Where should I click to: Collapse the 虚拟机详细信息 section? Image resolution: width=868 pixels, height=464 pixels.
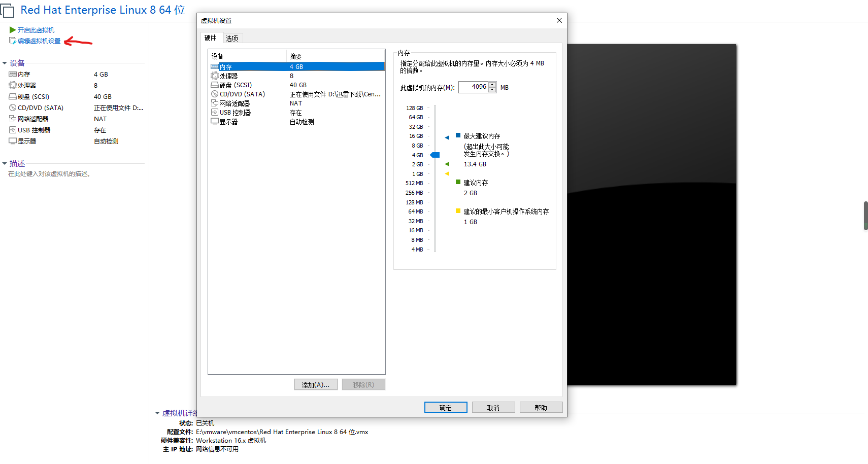[x=157, y=413]
